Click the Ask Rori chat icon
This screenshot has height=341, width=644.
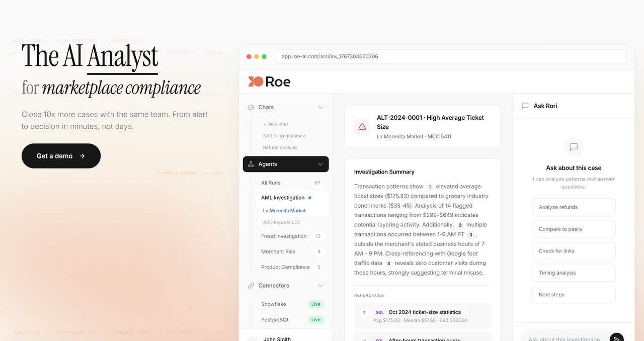pos(525,106)
